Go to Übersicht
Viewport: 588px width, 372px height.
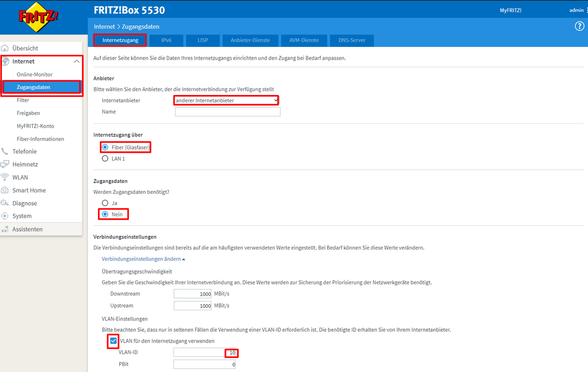(25, 48)
